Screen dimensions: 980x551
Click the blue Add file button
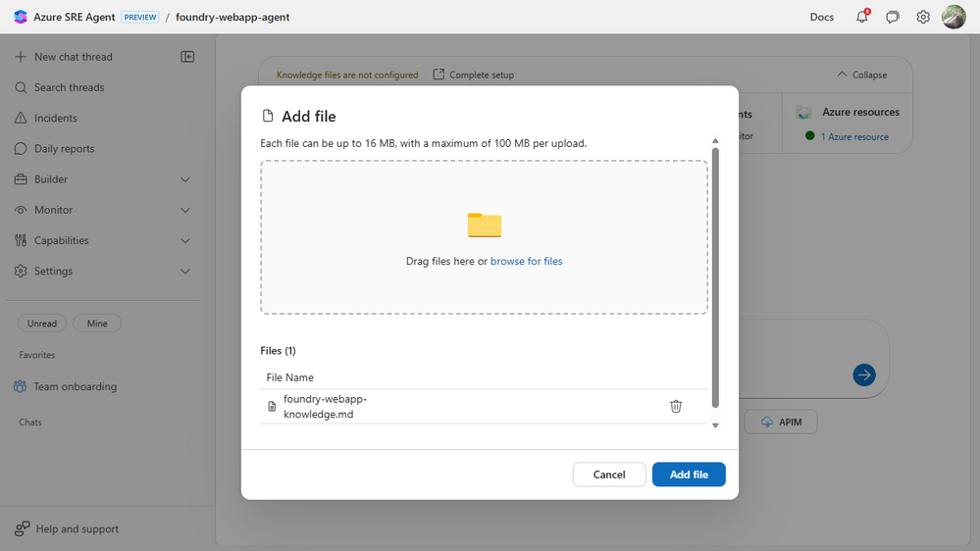point(689,475)
